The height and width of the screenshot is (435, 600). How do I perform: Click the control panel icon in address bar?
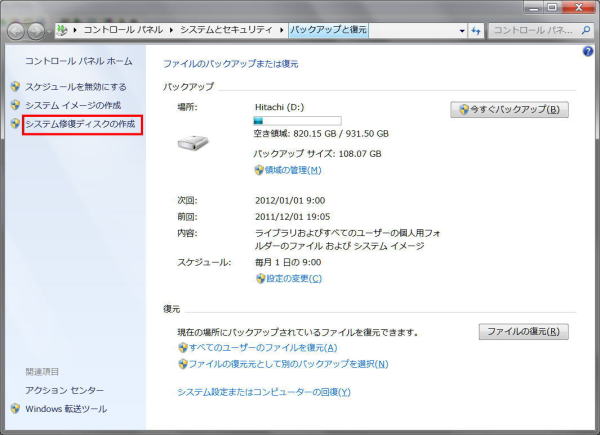(x=62, y=30)
